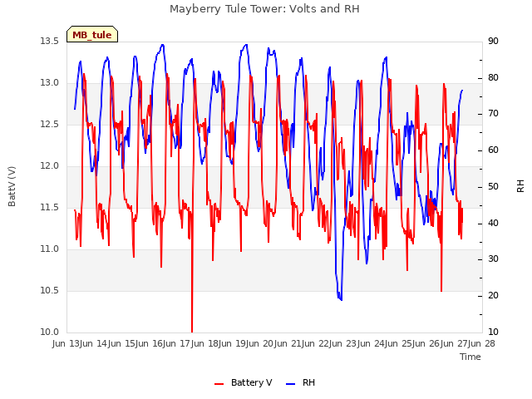Click the 12.5 left axis tick label

click(x=50, y=124)
